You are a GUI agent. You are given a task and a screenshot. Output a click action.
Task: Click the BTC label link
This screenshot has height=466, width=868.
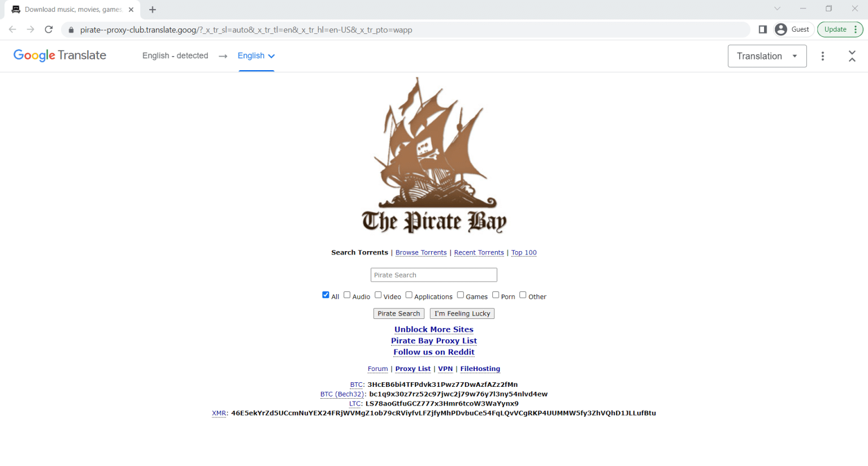357,385
